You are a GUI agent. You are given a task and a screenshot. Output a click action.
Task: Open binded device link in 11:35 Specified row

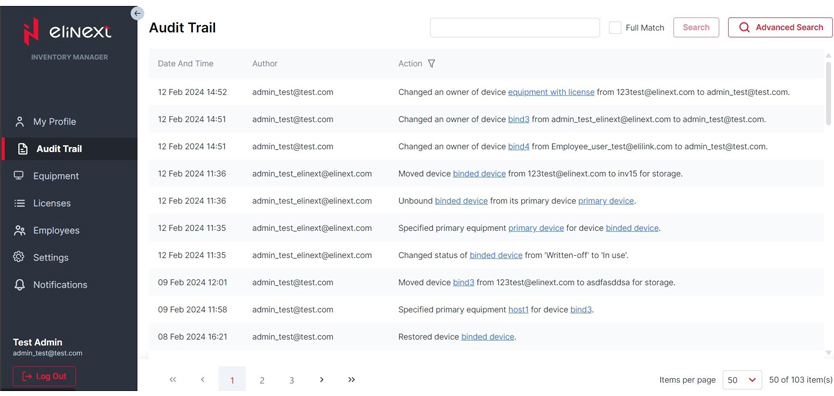coord(632,228)
